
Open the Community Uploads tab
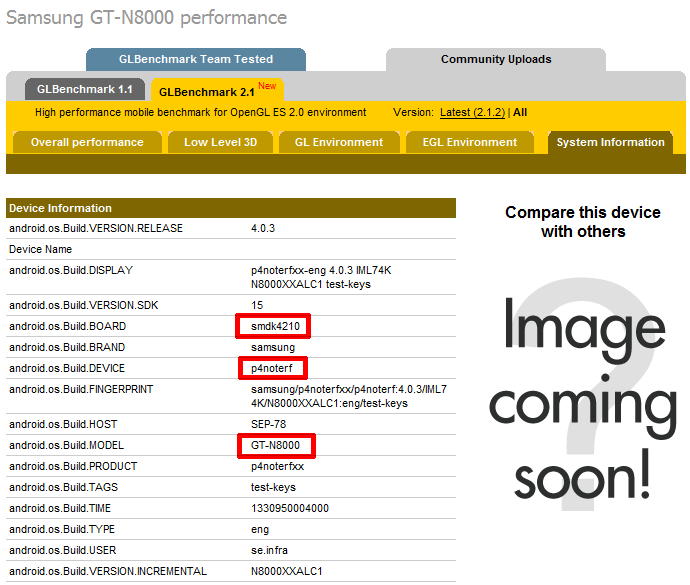coord(496,59)
